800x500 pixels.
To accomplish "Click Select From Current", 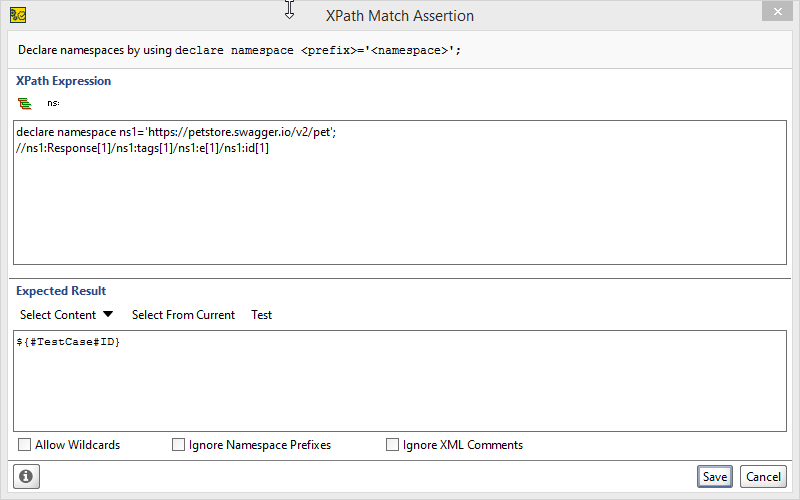I will (183, 315).
